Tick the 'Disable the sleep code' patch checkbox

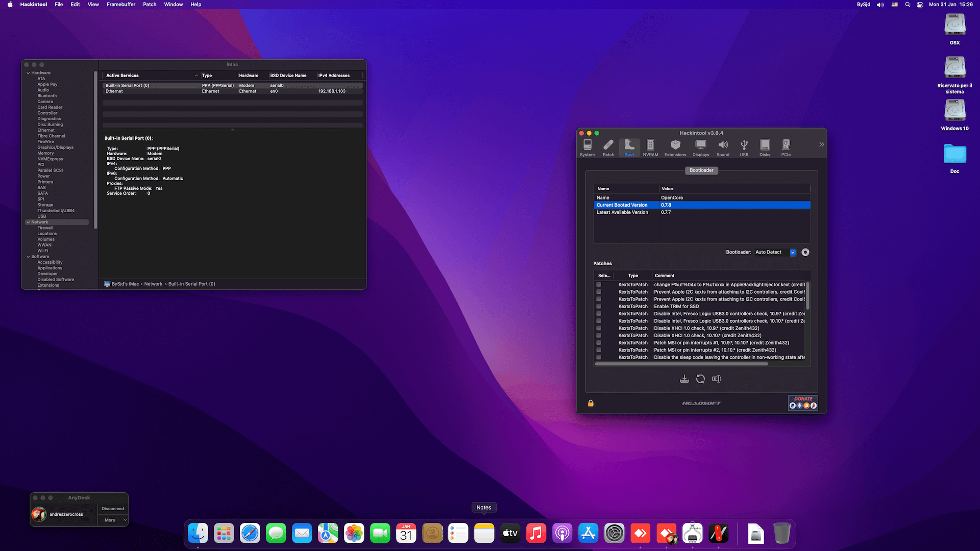tap(599, 357)
